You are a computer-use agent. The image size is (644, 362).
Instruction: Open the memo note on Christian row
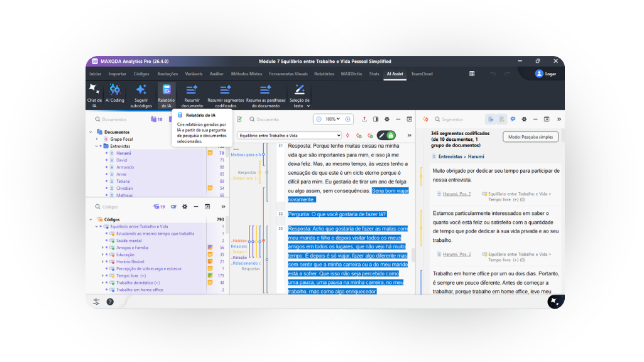coord(210,188)
